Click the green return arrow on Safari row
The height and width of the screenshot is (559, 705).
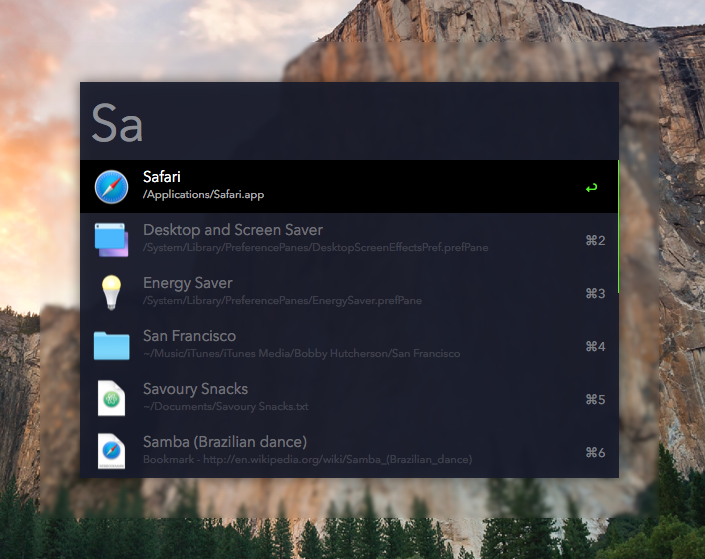click(x=592, y=187)
